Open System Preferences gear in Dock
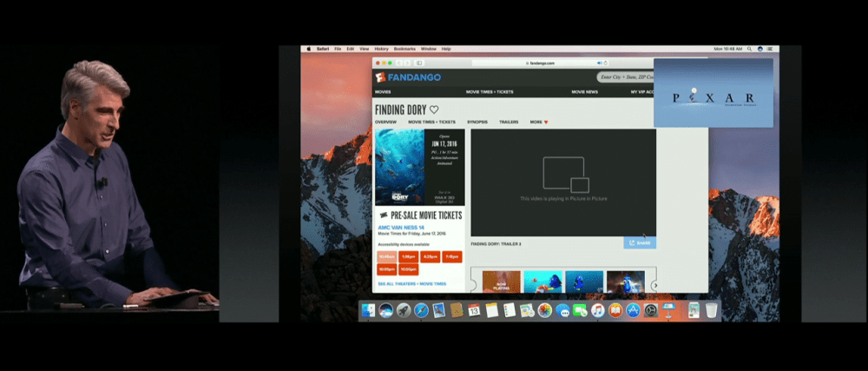Viewport: 868px width, 371px height. coord(651,311)
